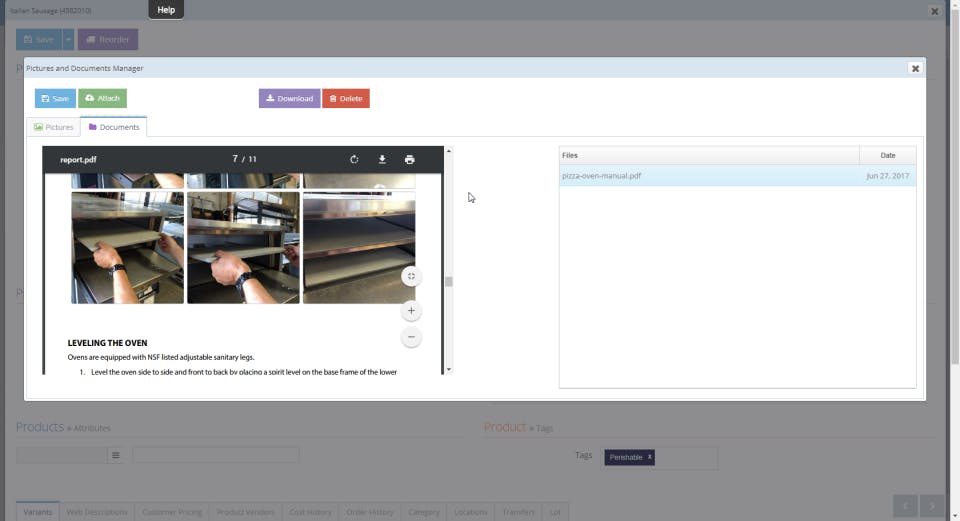Open the attributes list menu icon
Image resolution: width=960 pixels, height=521 pixels.
pos(116,455)
